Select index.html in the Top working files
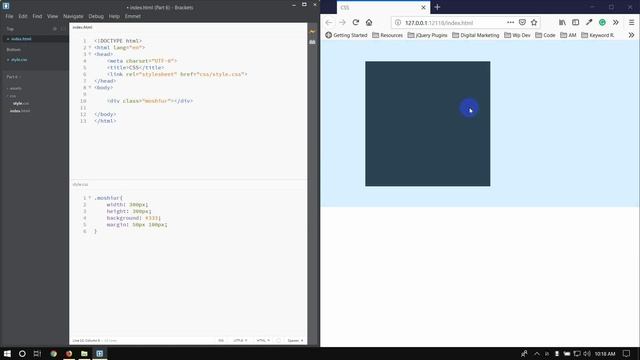Image resolution: width=640 pixels, height=360 pixels. (21, 39)
